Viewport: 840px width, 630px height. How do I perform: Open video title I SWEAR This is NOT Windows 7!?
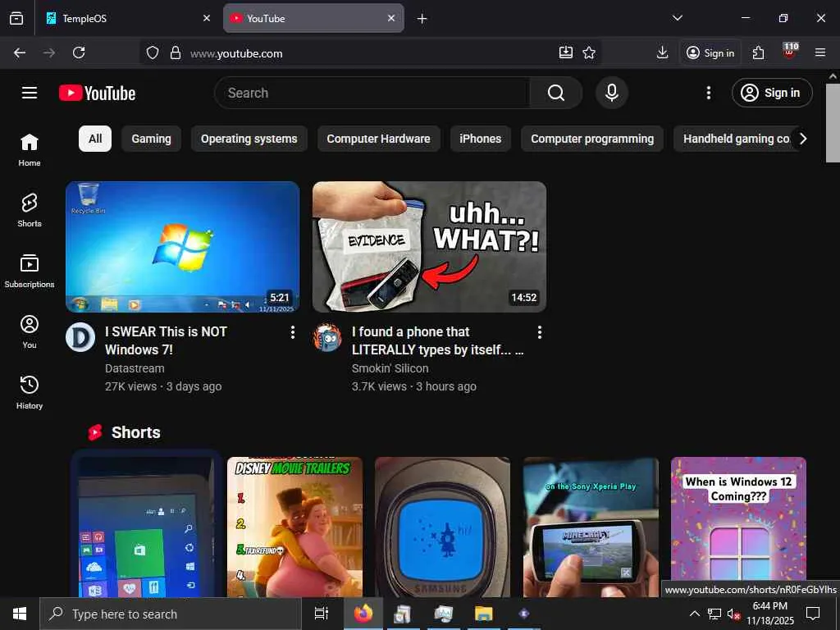point(166,340)
